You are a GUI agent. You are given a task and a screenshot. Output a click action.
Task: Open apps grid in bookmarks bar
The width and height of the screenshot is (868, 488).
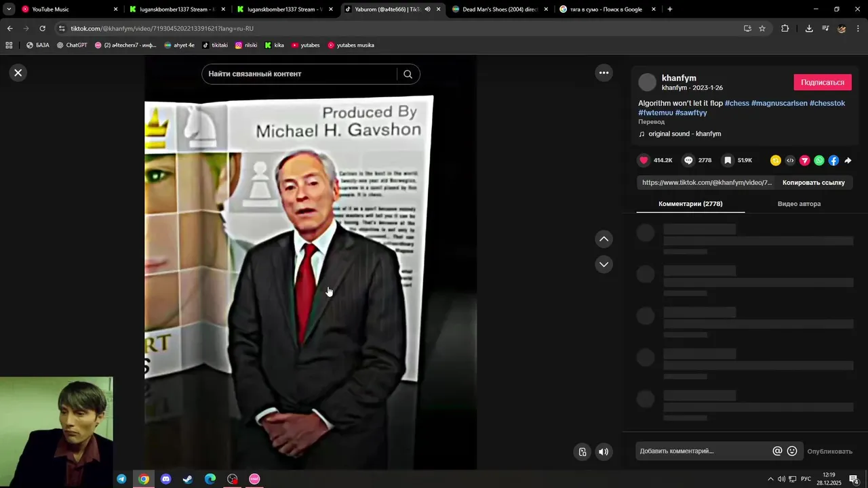pyautogui.click(x=9, y=45)
